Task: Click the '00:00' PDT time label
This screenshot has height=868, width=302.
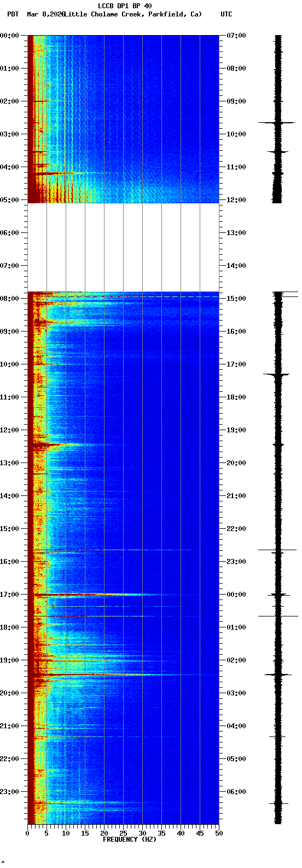Action: [x=9, y=35]
